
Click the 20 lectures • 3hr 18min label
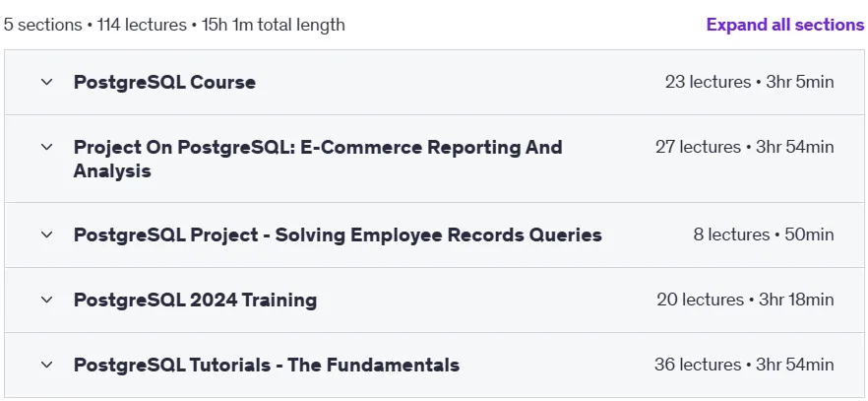pos(745,300)
